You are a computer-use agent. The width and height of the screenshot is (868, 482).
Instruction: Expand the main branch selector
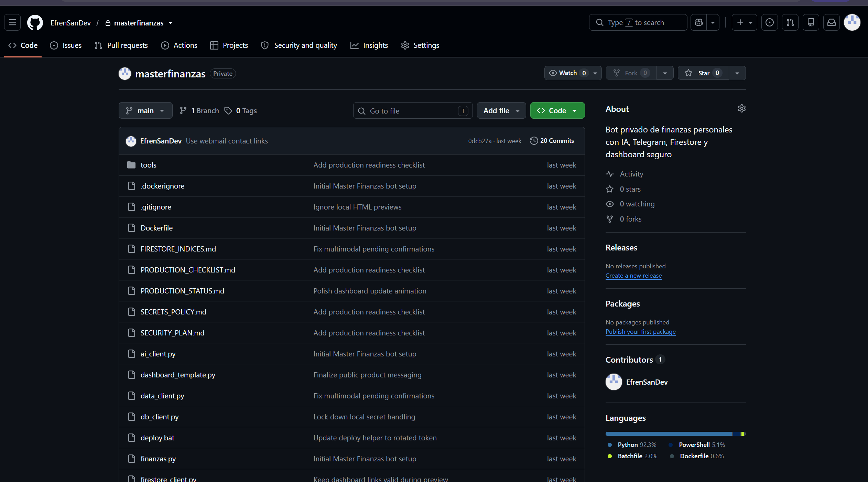(x=145, y=111)
